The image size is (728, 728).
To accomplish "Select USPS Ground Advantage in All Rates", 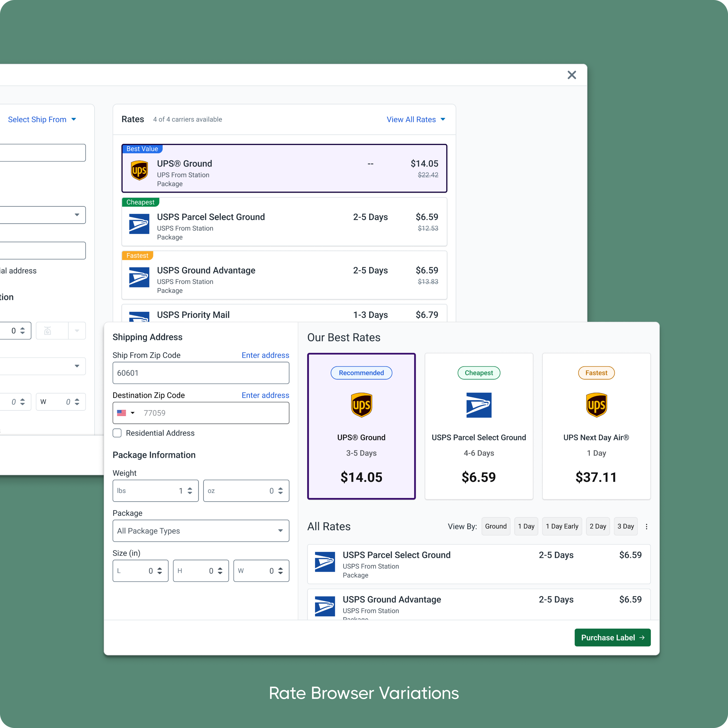I will (x=479, y=604).
